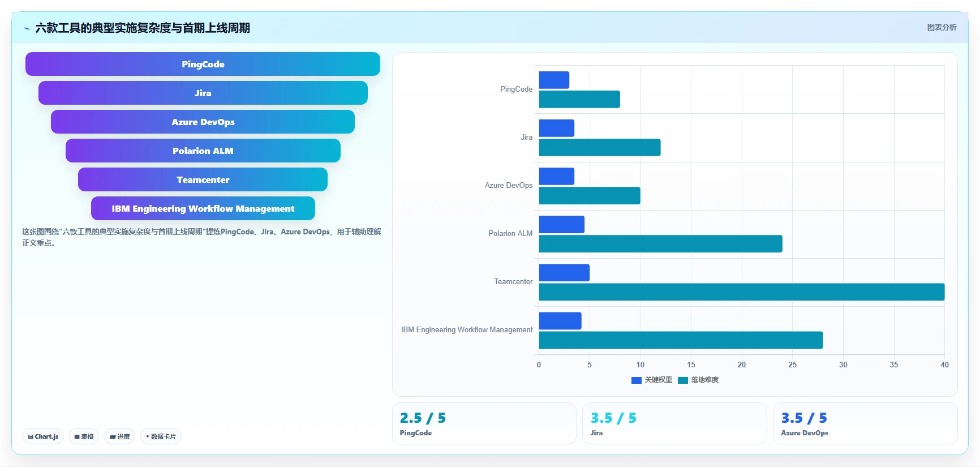980x467 pixels.
Task: Click Polarion ALM blue 关键权重 bar
Action: [x=562, y=224]
